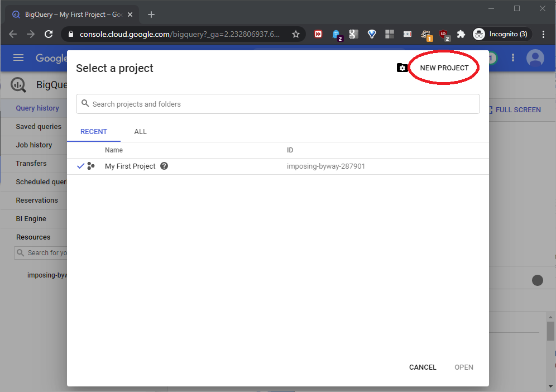Screen dimensions: 556x392
Task: Close the BigQuery browser tab
Action: (x=130, y=15)
